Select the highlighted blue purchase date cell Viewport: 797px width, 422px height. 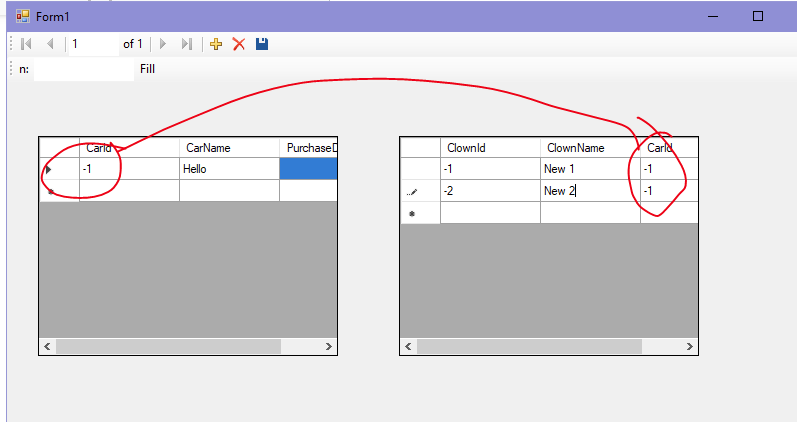pyautogui.click(x=308, y=169)
